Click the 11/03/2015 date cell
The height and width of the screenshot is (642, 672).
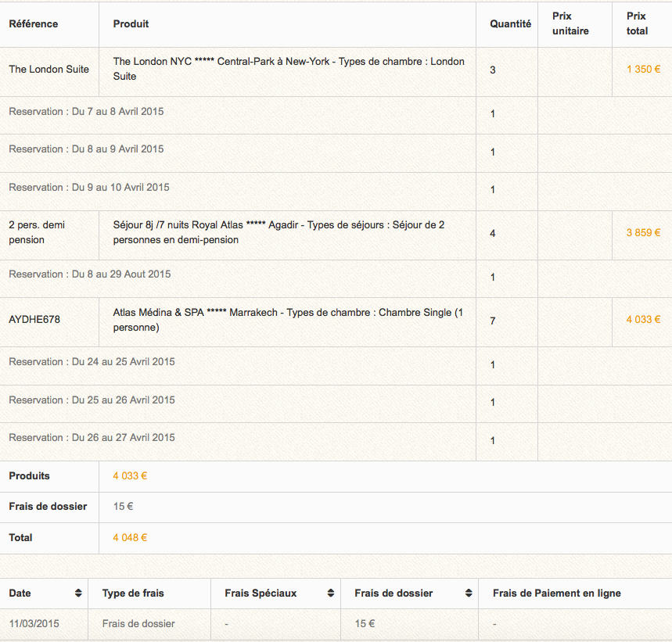34,623
